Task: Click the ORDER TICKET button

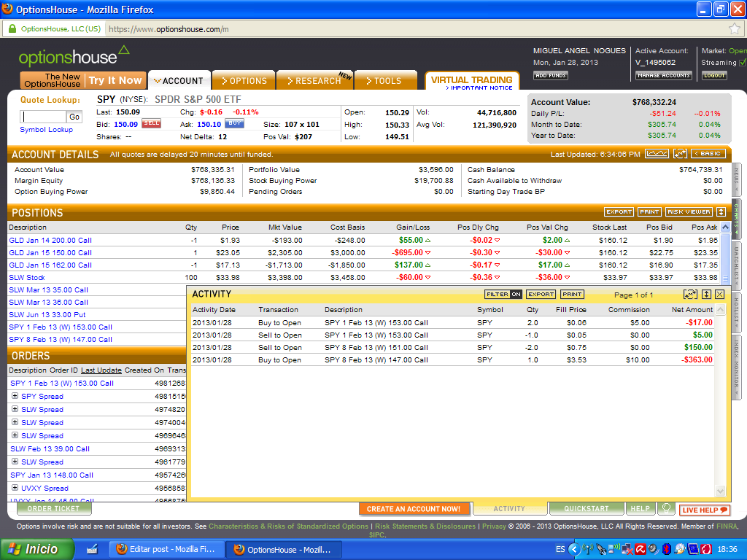Action: [x=53, y=508]
